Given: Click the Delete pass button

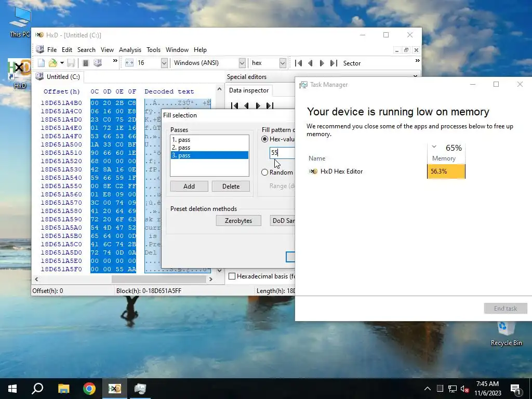Looking at the screenshot, I should (x=231, y=187).
